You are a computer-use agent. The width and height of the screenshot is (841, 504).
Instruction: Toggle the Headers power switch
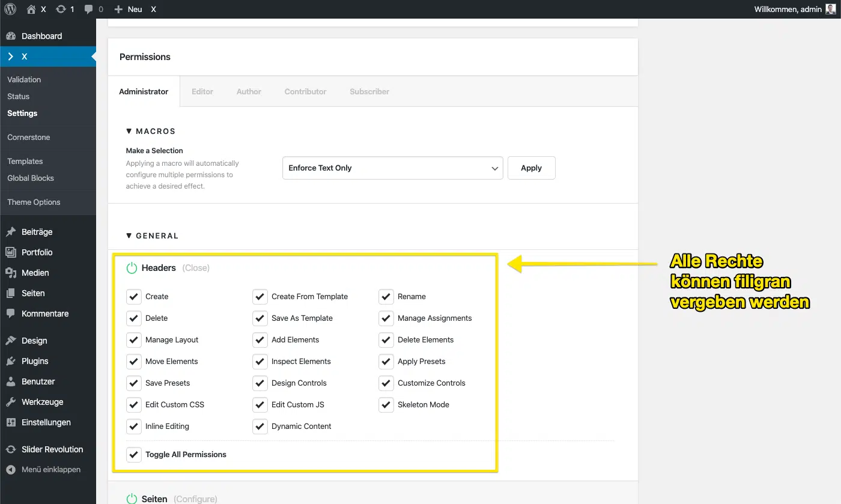coord(132,267)
